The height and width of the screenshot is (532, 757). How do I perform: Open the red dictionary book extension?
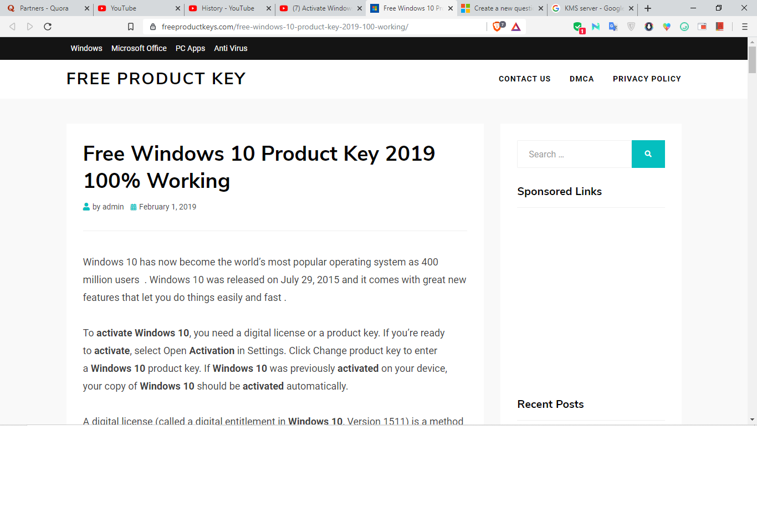pyautogui.click(x=720, y=27)
